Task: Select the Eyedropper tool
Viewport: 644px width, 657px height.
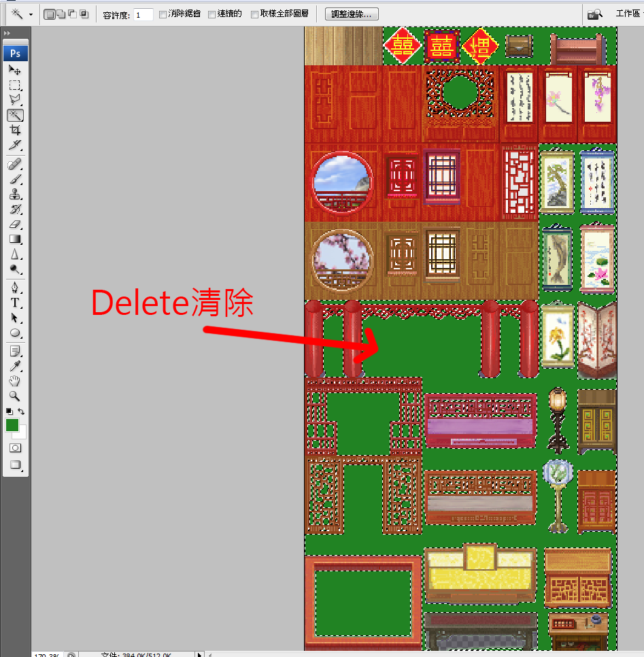Action: point(15,366)
